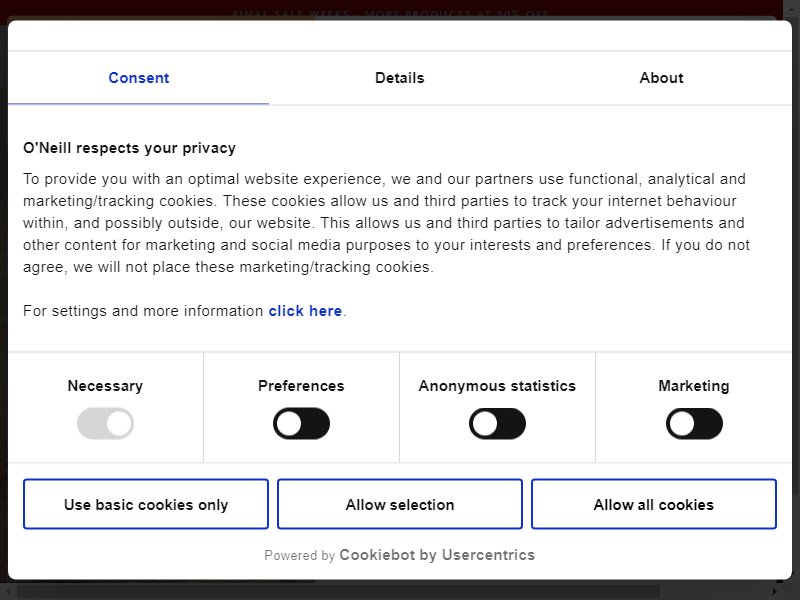The width and height of the screenshot is (800, 600).
Task: Switch to the Consent tab
Action: [138, 78]
